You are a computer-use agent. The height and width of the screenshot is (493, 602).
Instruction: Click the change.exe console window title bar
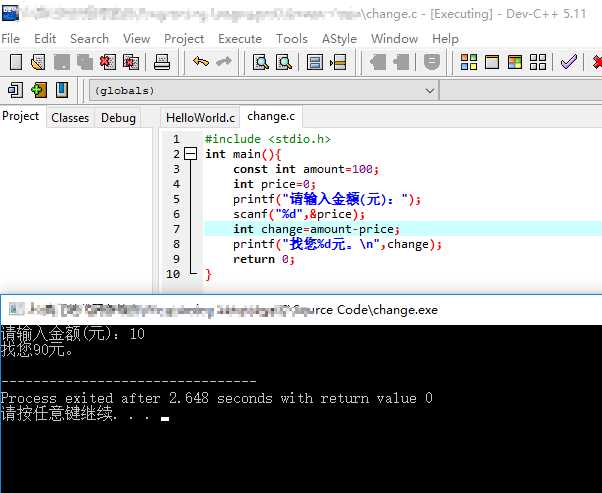tap(301, 309)
